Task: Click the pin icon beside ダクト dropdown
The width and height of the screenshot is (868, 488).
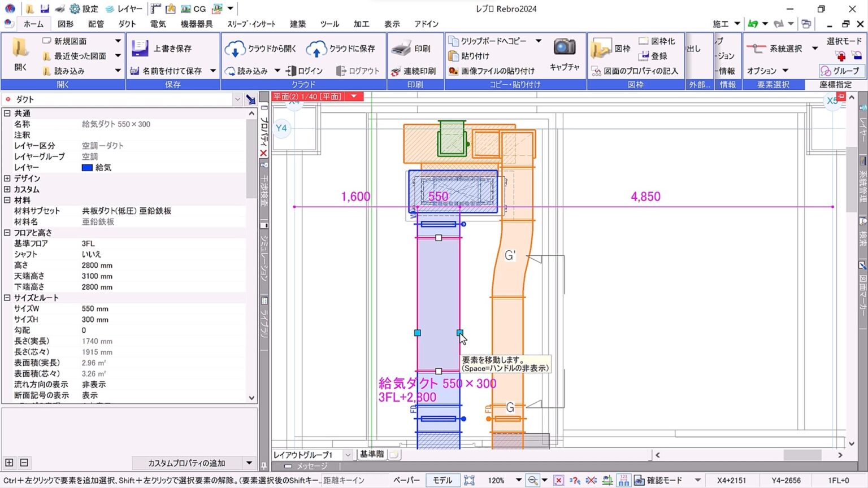Action: point(251,99)
